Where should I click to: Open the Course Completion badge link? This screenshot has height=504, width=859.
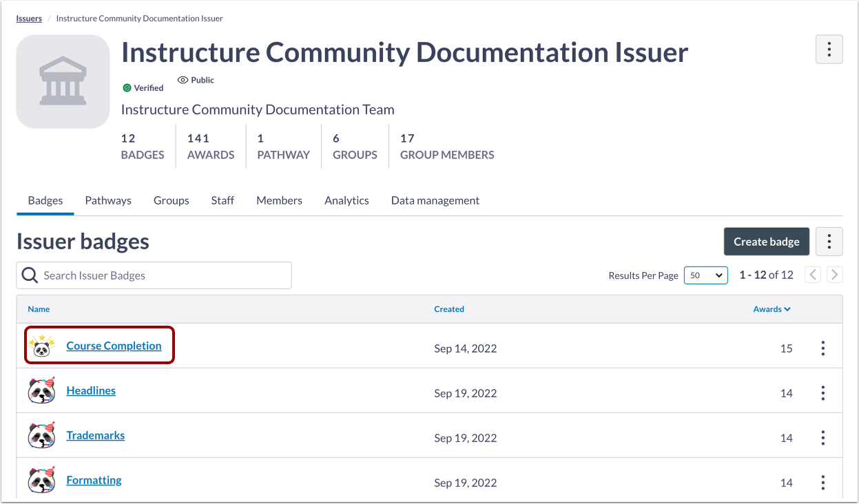[x=114, y=346]
